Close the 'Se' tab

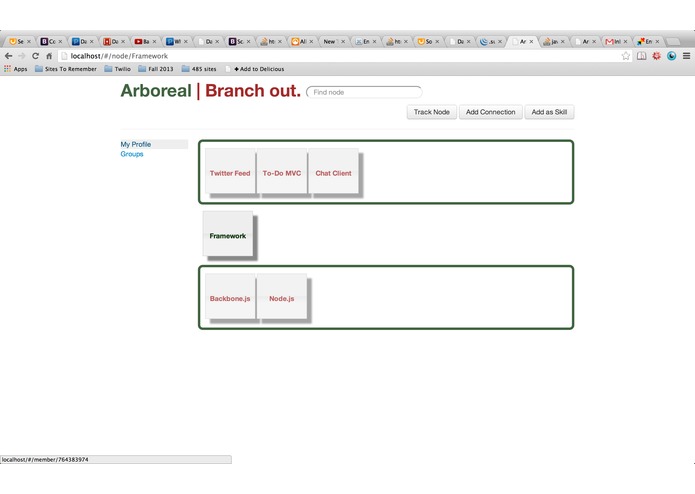click(29, 41)
